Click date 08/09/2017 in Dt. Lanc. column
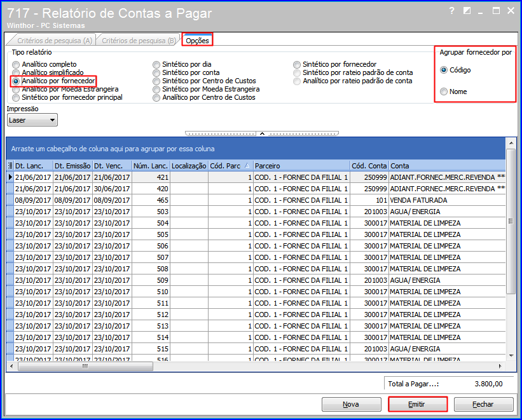This screenshot has width=522, height=420. pyautogui.click(x=33, y=200)
